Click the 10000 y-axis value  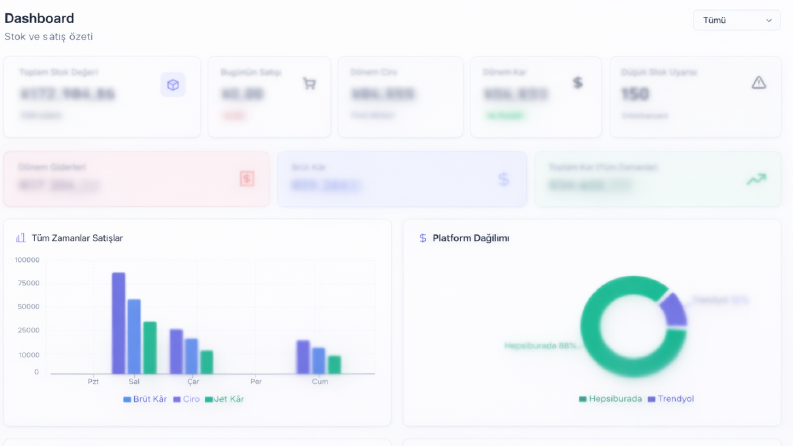(29, 355)
